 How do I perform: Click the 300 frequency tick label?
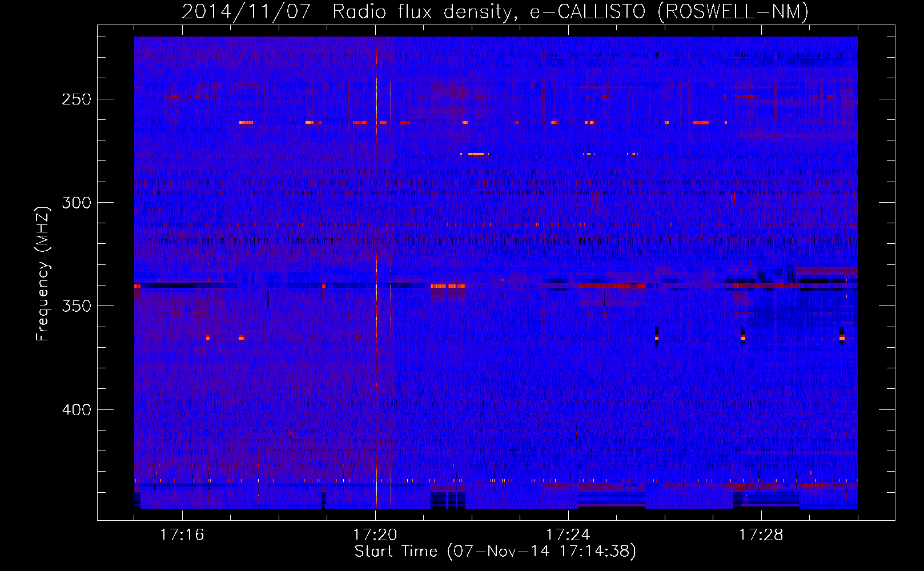click(x=77, y=203)
